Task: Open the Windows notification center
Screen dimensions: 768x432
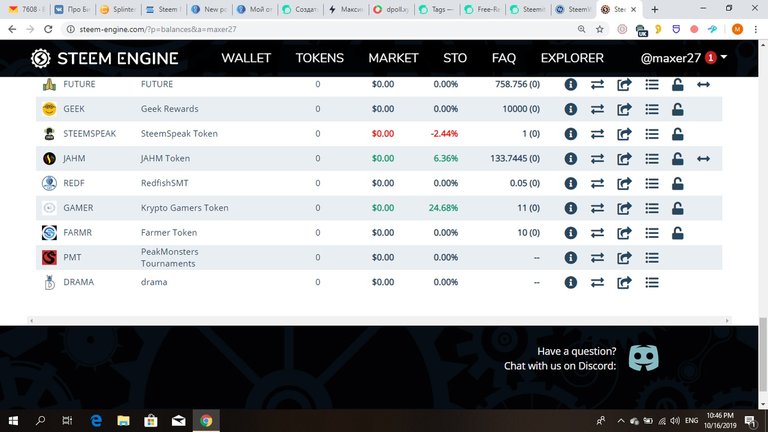Action: (x=751, y=421)
